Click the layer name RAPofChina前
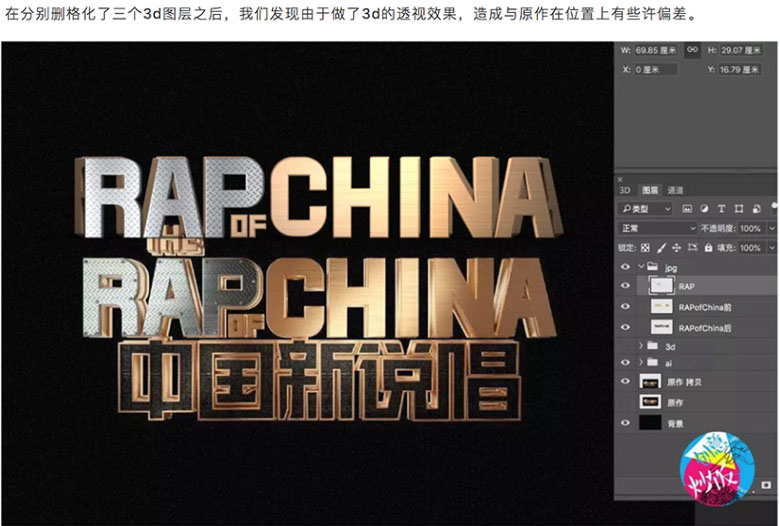This screenshot has height=526, width=780. pyautogui.click(x=705, y=307)
